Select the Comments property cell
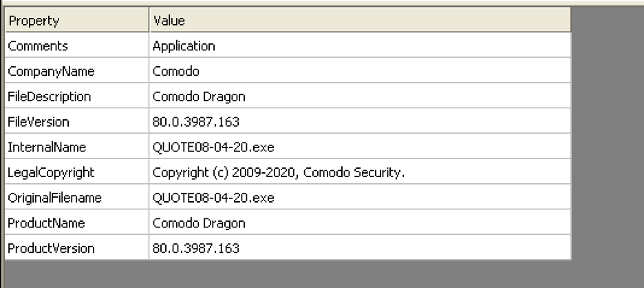644x288 pixels. [x=39, y=46]
